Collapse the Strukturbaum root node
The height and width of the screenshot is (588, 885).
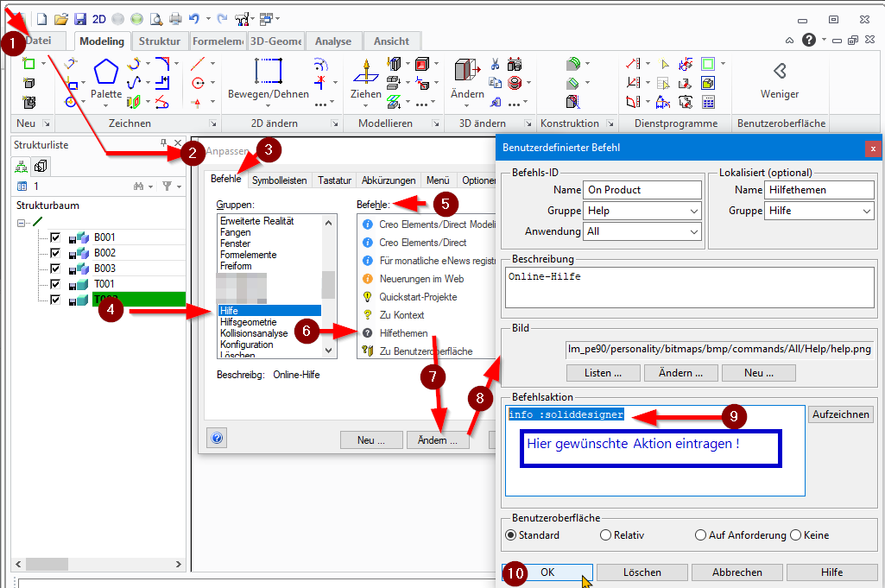(21, 223)
